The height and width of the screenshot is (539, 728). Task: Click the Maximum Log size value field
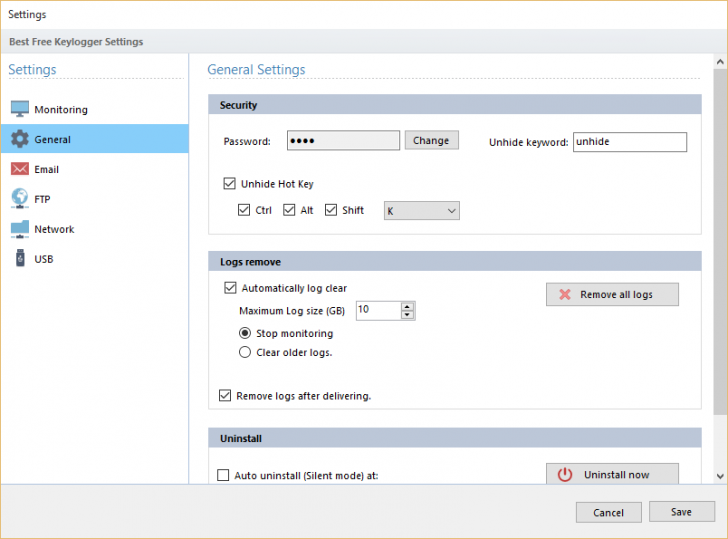tap(378, 311)
